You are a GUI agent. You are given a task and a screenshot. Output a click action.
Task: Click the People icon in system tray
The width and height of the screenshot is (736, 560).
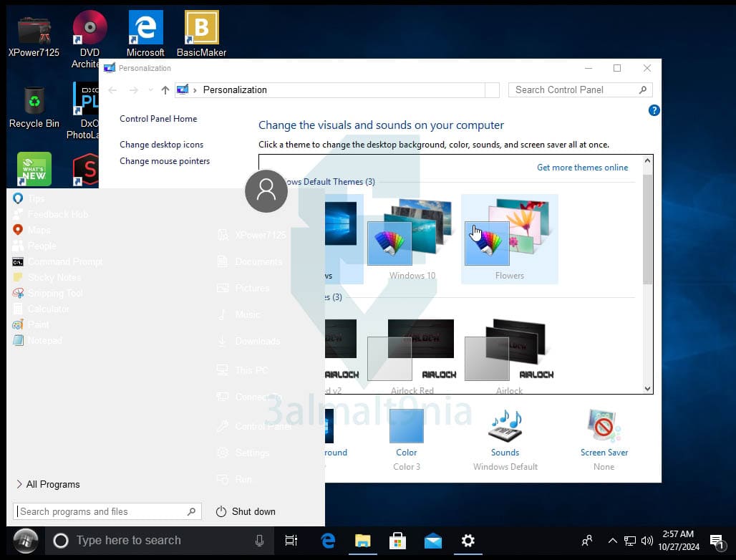(587, 541)
